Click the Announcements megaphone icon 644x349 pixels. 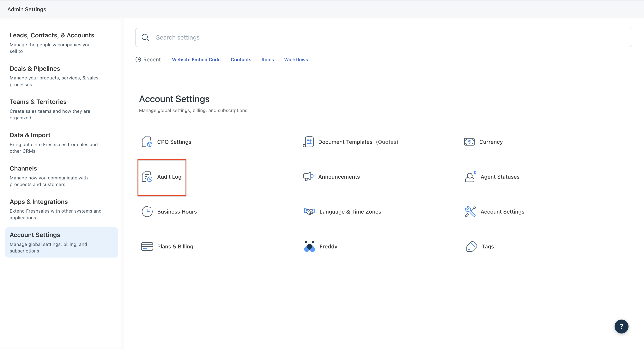[x=308, y=177]
